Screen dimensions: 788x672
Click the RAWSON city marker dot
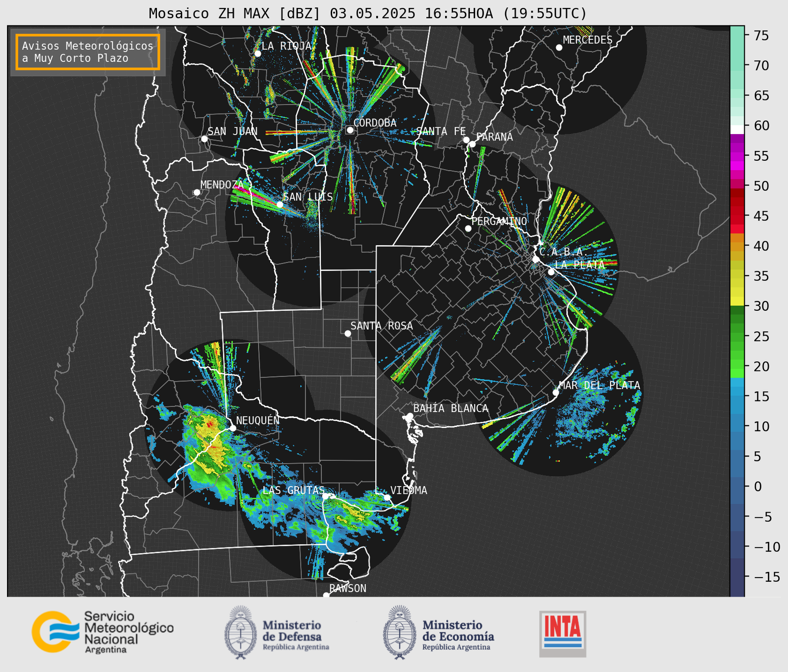pos(326,595)
